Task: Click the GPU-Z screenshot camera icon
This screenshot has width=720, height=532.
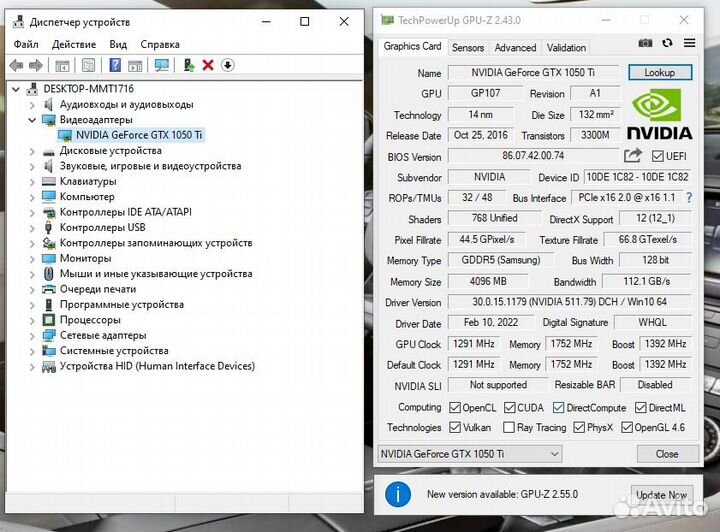Action: point(645,43)
